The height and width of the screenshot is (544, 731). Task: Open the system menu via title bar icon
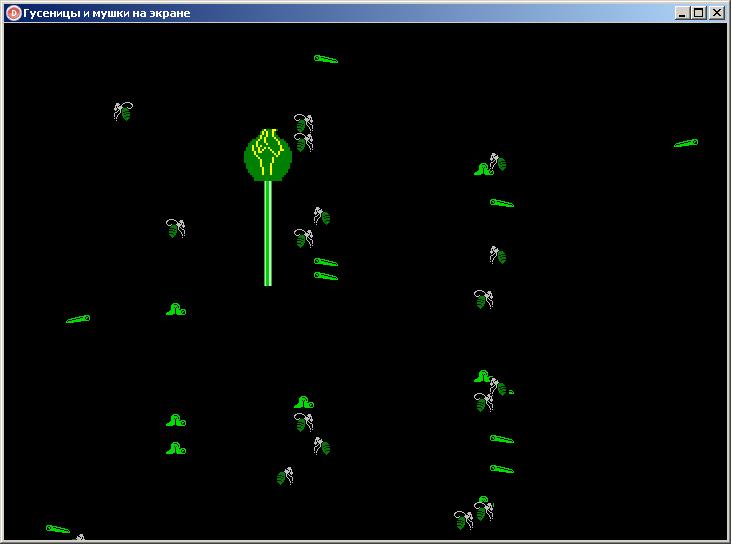coord(13,13)
